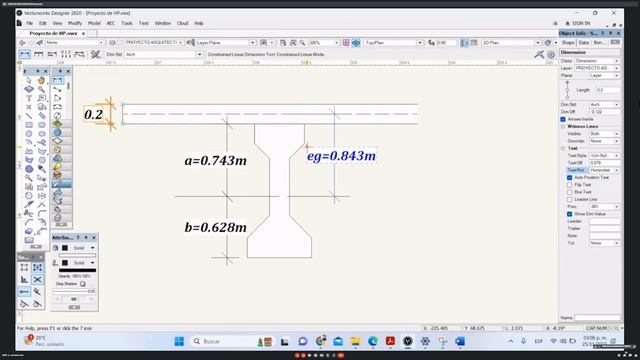Open the Plane dropdown in Object Info
This screenshot has width=640, height=360.
[x=604, y=76]
